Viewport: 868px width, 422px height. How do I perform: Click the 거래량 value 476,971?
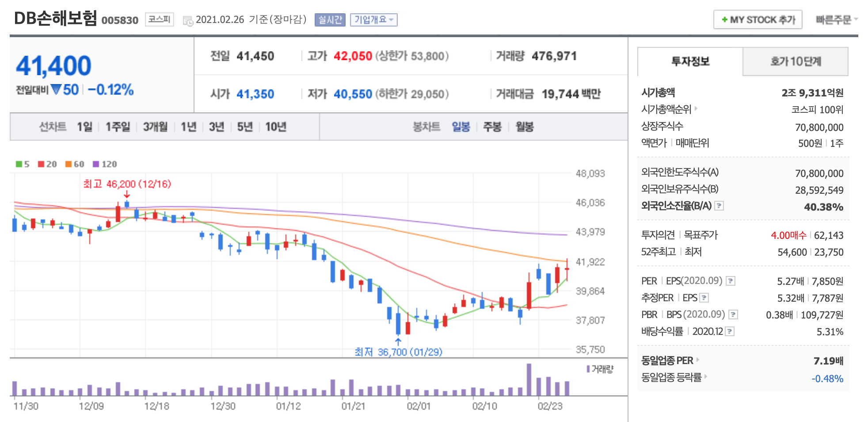pyautogui.click(x=554, y=56)
